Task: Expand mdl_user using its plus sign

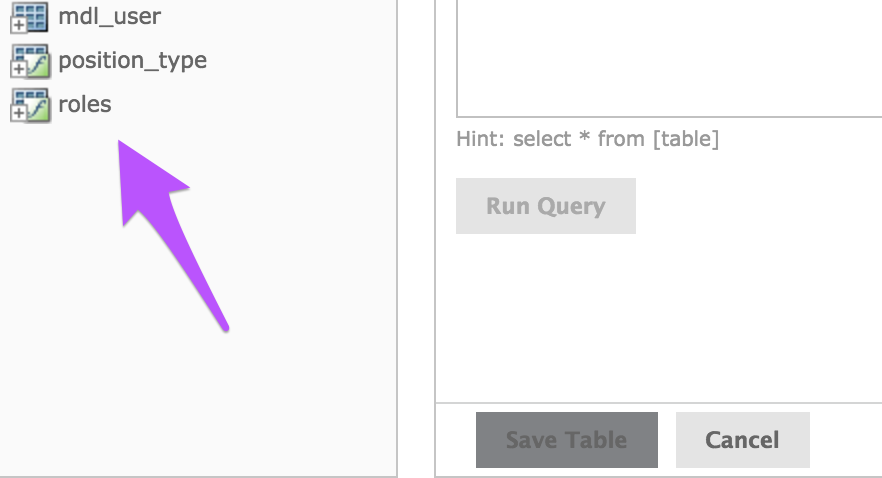Action: 18,25
